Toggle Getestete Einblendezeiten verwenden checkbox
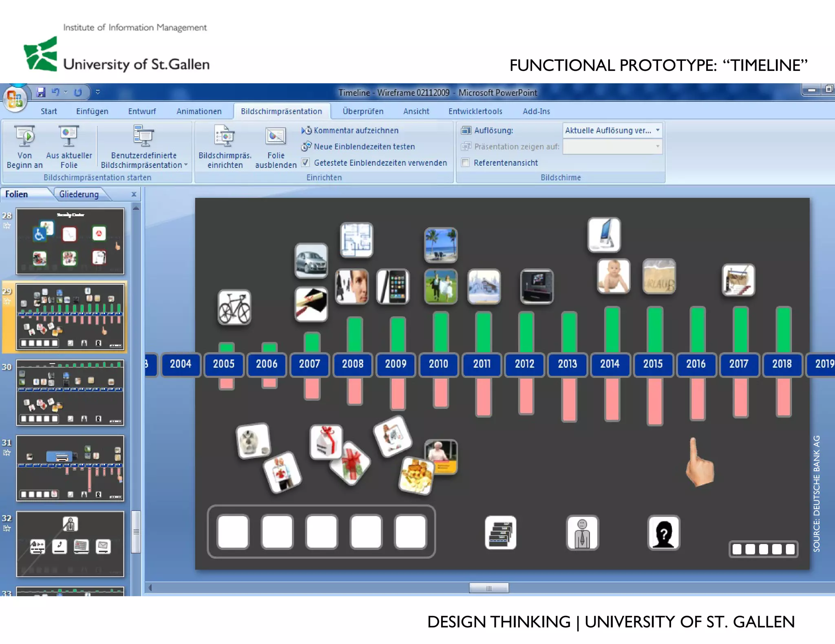This screenshot has width=835, height=644. pyautogui.click(x=305, y=163)
